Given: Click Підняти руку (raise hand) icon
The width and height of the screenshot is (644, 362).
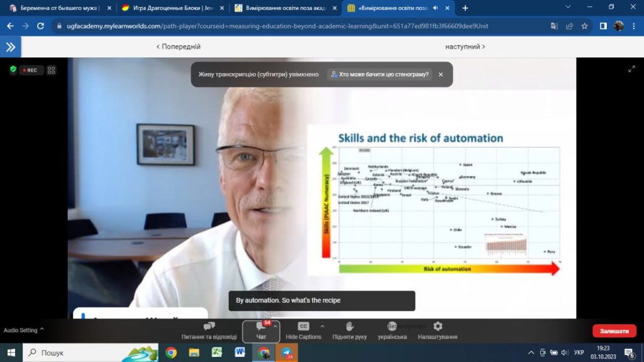Looking at the screenshot, I should [350, 330].
